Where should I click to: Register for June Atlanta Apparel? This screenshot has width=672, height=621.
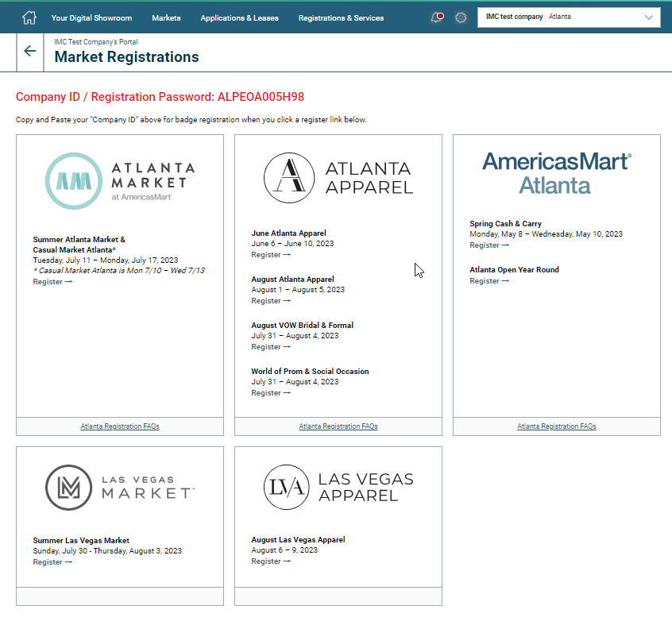271,255
